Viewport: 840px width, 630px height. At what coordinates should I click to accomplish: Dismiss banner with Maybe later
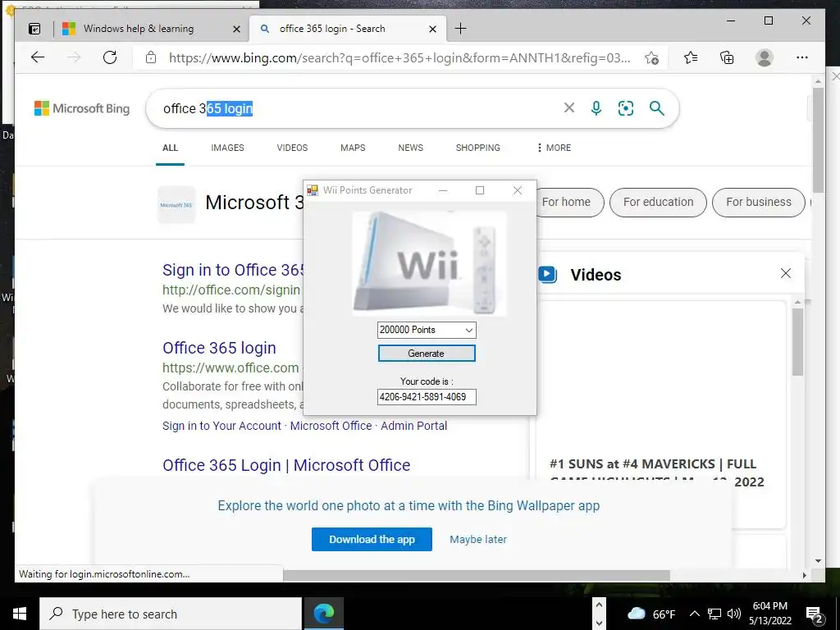[478, 540]
